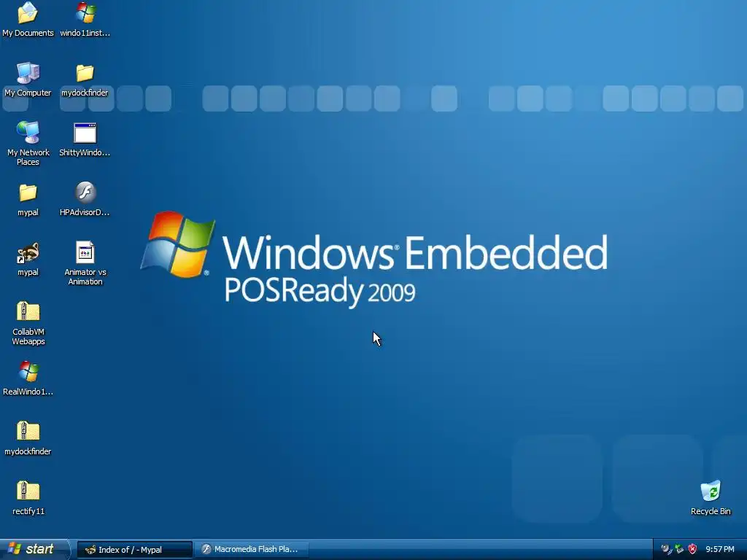This screenshot has height=560, width=747.
Task: Select the CollabVM Webapps zip folder
Action: coord(28,323)
